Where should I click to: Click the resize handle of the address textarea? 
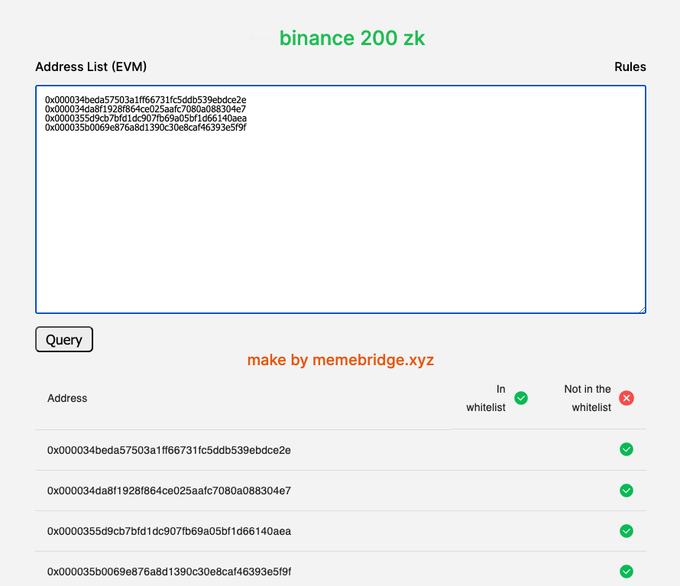(642, 309)
